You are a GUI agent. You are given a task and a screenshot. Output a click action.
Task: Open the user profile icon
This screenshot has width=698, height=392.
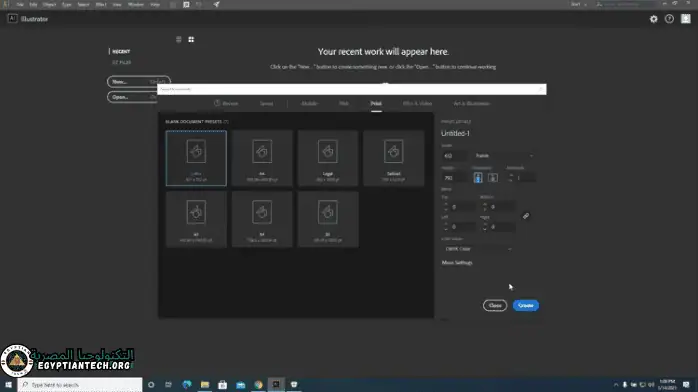click(686, 19)
